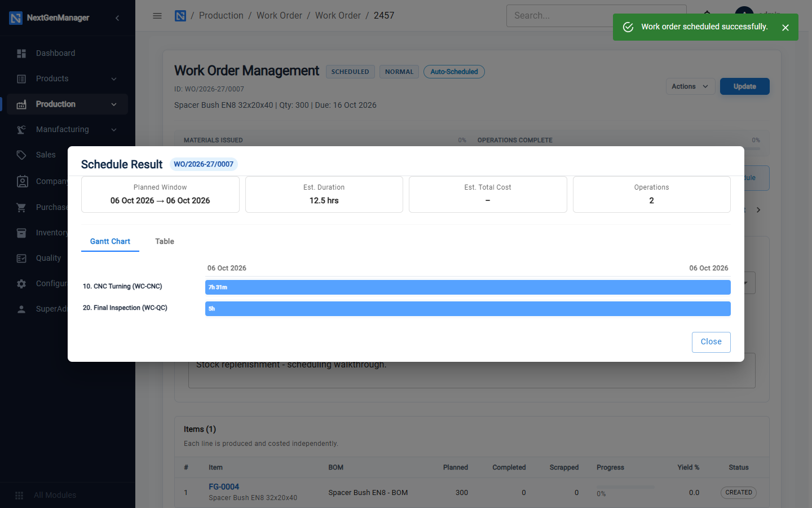Dismiss the success notification toast
This screenshot has height=508, width=812.
tap(785, 27)
